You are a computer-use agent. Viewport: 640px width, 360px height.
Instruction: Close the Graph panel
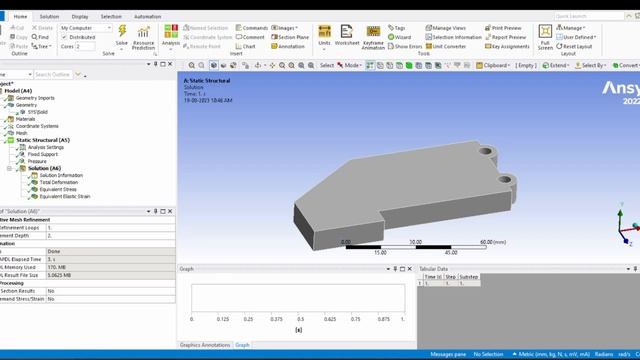409,269
